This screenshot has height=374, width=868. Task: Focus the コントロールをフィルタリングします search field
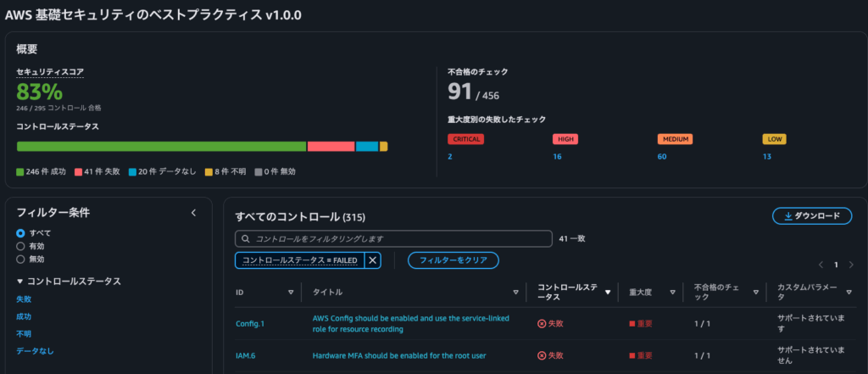click(393, 239)
